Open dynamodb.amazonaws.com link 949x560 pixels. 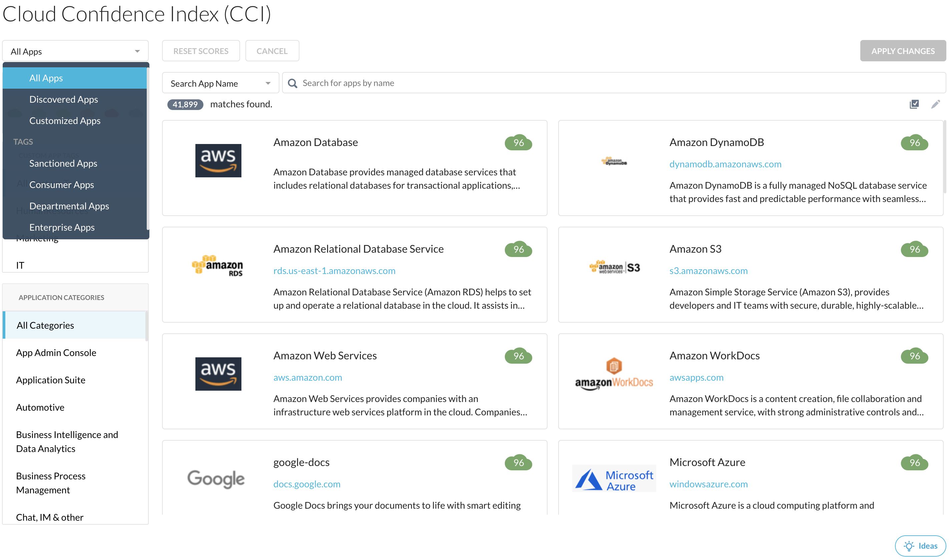point(725,164)
